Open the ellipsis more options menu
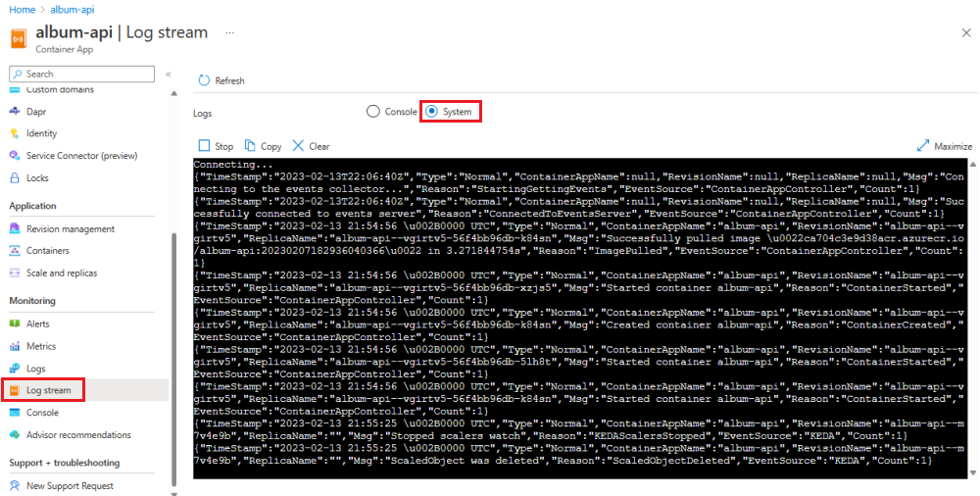The height and width of the screenshot is (496, 980). [230, 32]
